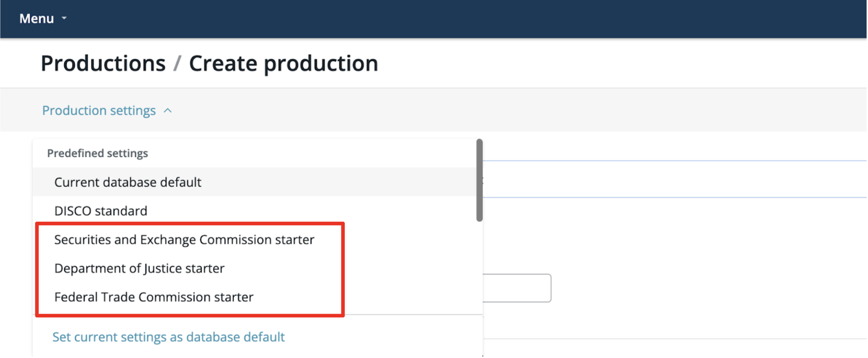Click the underlined field right of the list
868x358 pixels.
[674, 179]
